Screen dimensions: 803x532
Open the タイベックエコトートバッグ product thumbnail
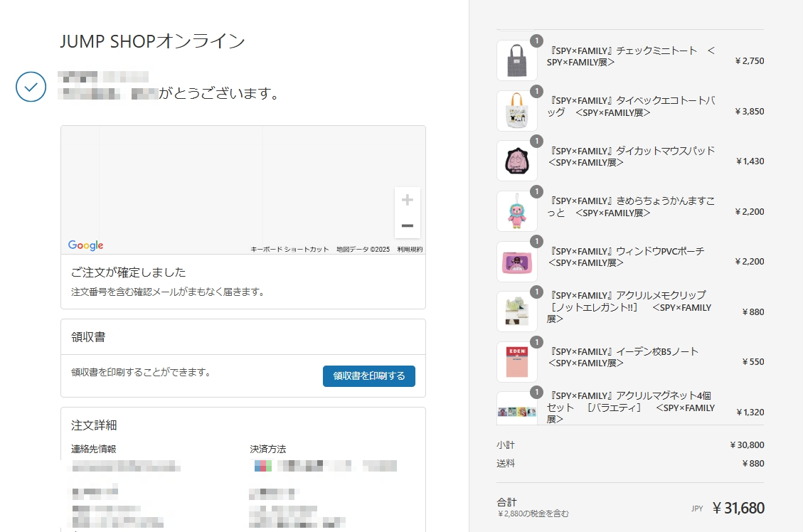click(x=517, y=111)
